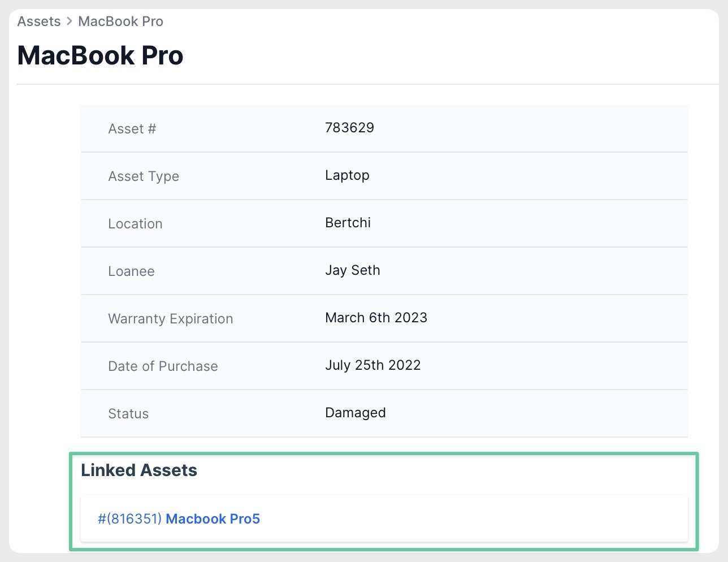Click the Warranty Expiration label
Image resolution: width=728 pixels, height=562 pixels.
170,319
